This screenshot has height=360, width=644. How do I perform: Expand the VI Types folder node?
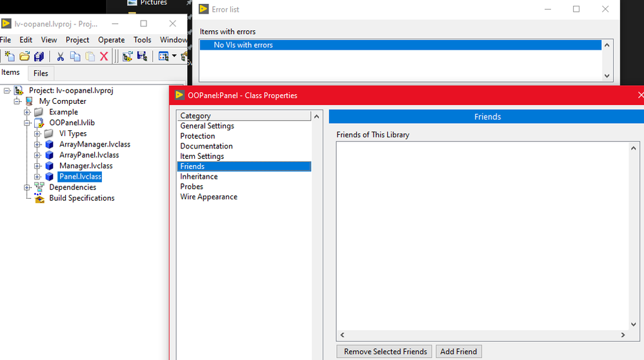click(37, 134)
